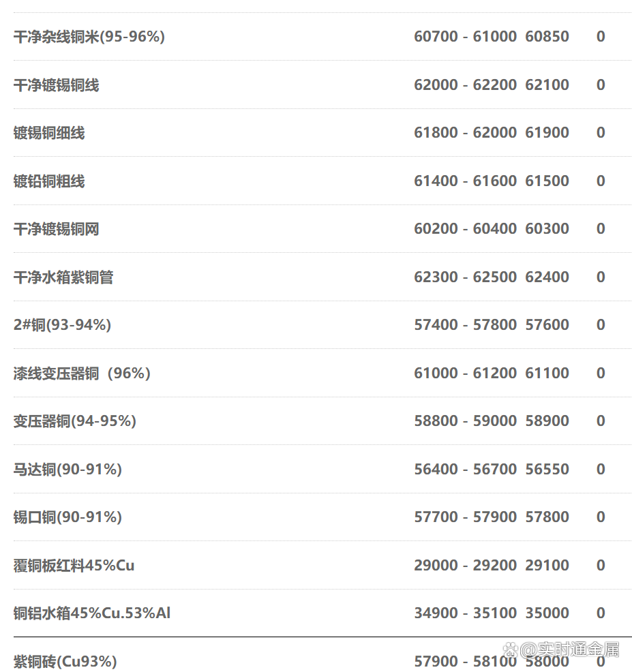
Task: Select the 干净镀锡铜线 product name
Action: pyautogui.click(x=56, y=85)
